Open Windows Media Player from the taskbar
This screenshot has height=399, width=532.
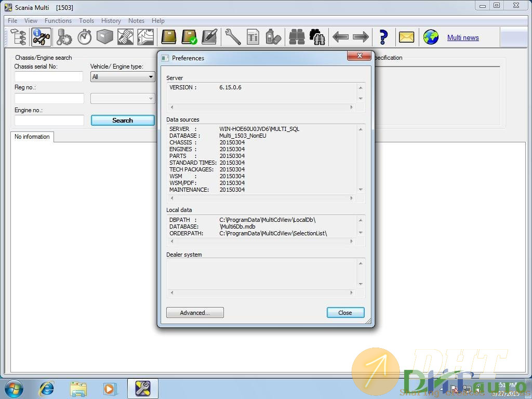pyautogui.click(x=110, y=389)
